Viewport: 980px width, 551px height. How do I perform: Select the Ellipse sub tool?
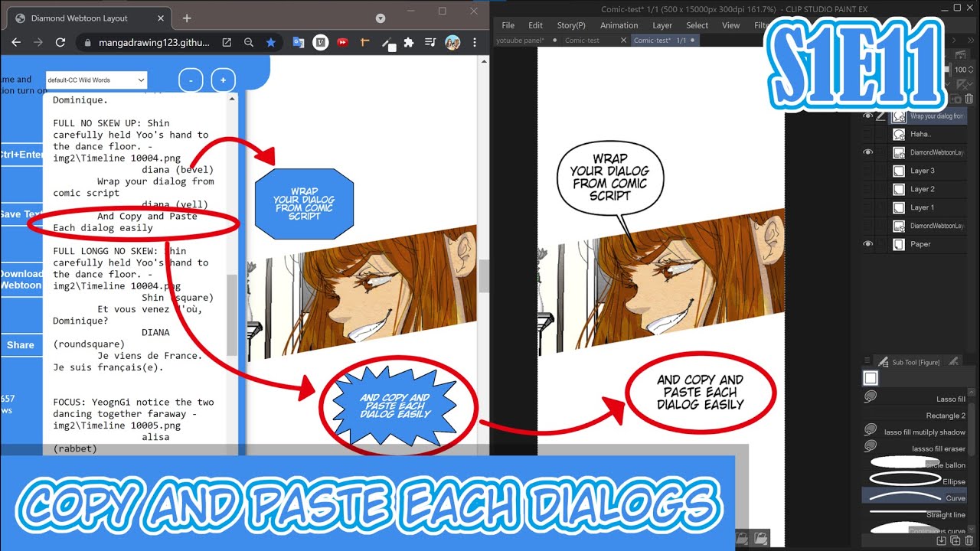915,481
